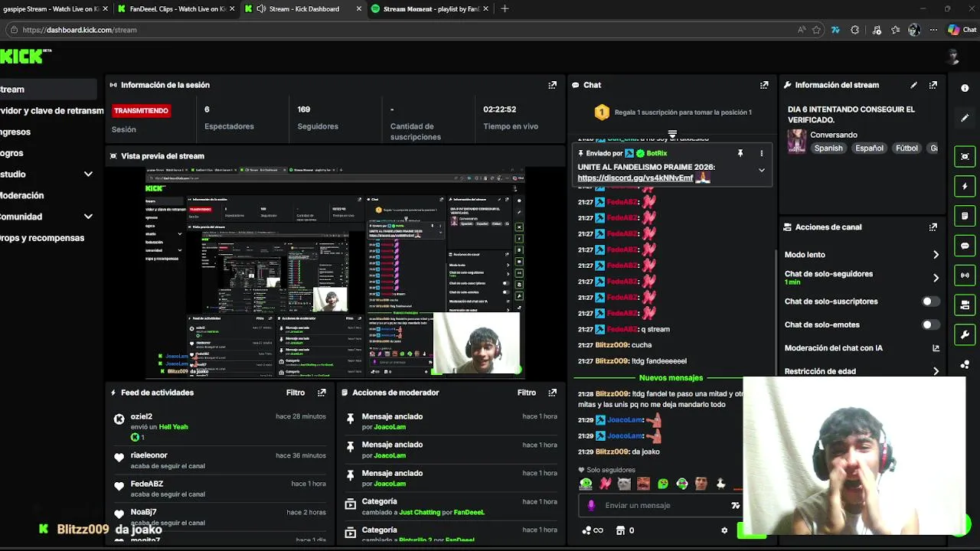980x551 pixels.
Task: Pop out the Información del stream panel
Action: coord(933,85)
